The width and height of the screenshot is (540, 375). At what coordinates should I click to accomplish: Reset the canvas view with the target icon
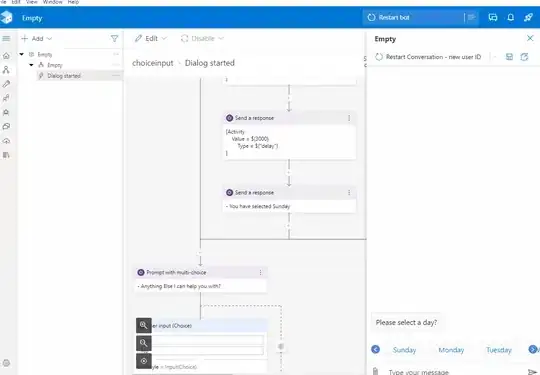tap(144, 361)
